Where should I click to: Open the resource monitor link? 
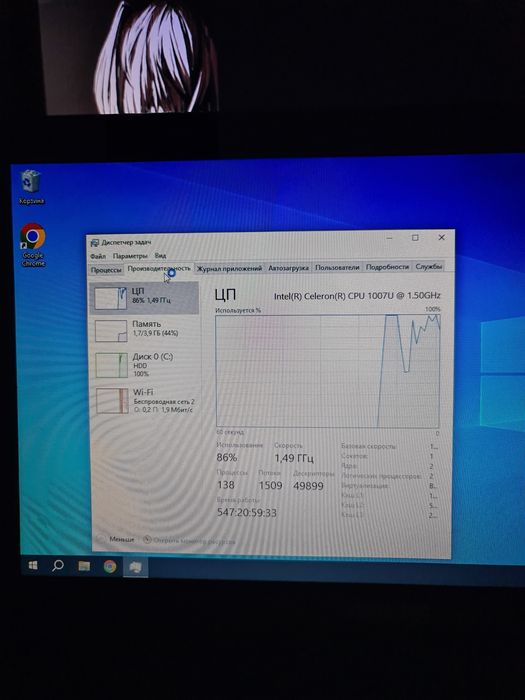point(189,541)
